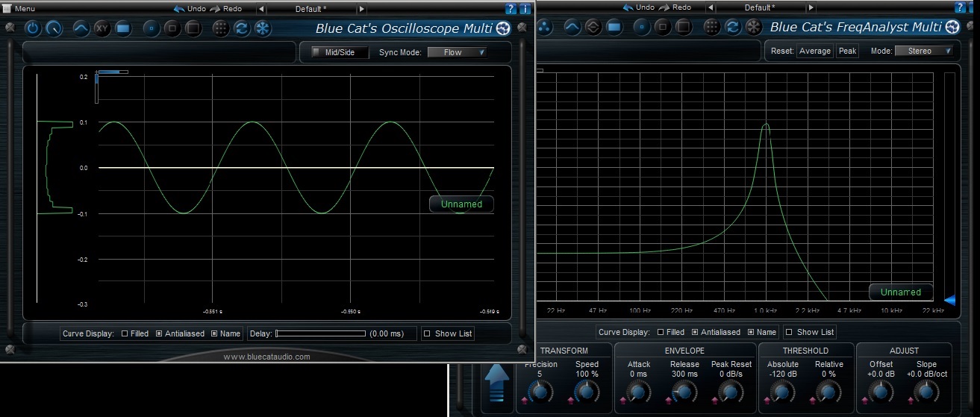Open the Oscilloscope Menu
This screenshot has height=417, width=980.
pos(19,8)
